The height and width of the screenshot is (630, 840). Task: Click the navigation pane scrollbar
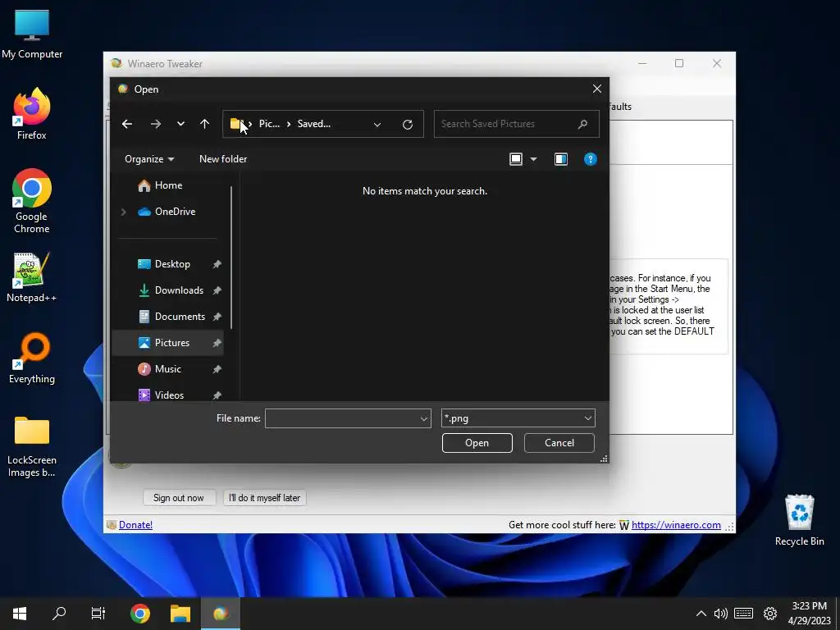[231, 258]
